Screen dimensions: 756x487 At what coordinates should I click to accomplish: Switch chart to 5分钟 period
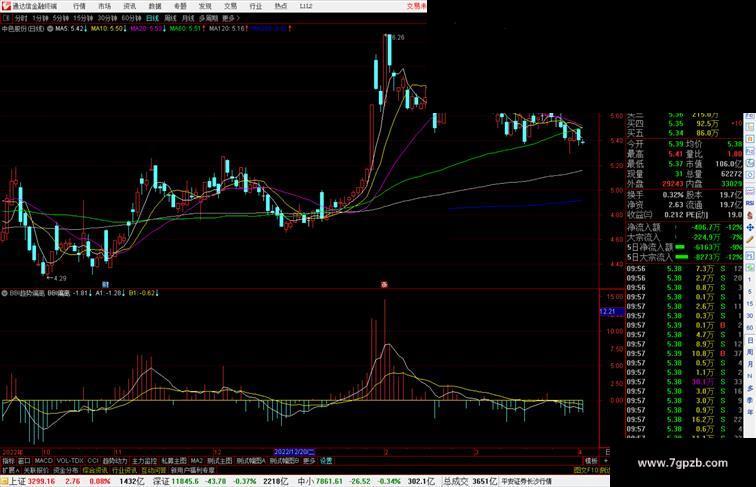tap(60, 18)
